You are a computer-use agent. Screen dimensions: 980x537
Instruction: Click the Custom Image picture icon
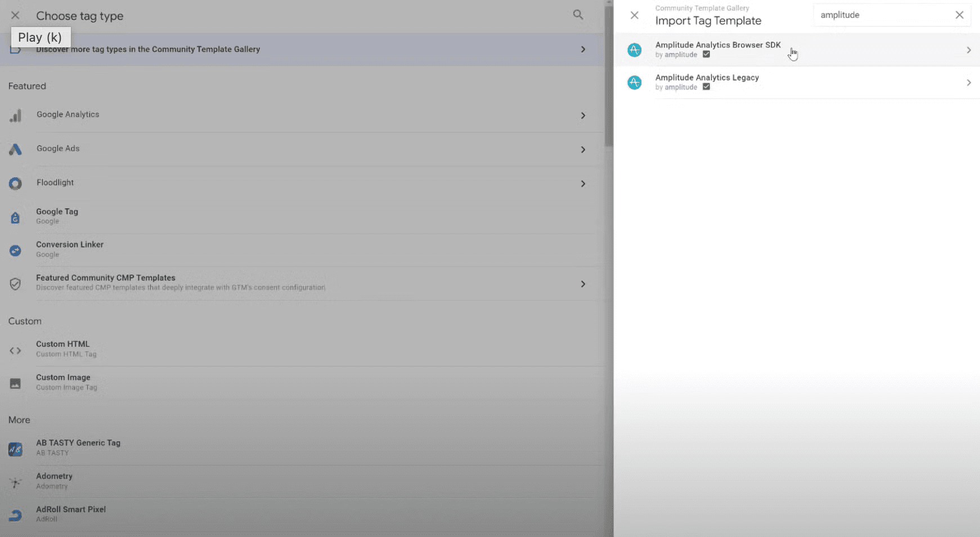click(15, 383)
